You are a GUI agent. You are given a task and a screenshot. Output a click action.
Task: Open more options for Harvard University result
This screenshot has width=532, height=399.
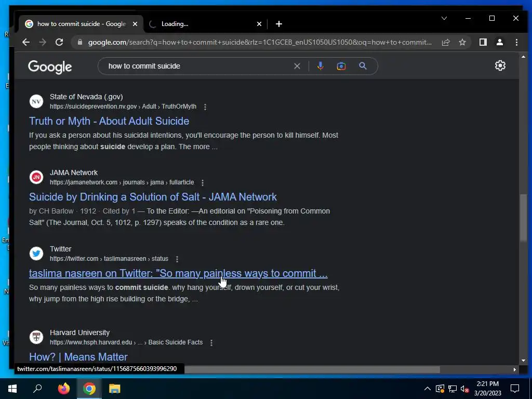[211, 343]
